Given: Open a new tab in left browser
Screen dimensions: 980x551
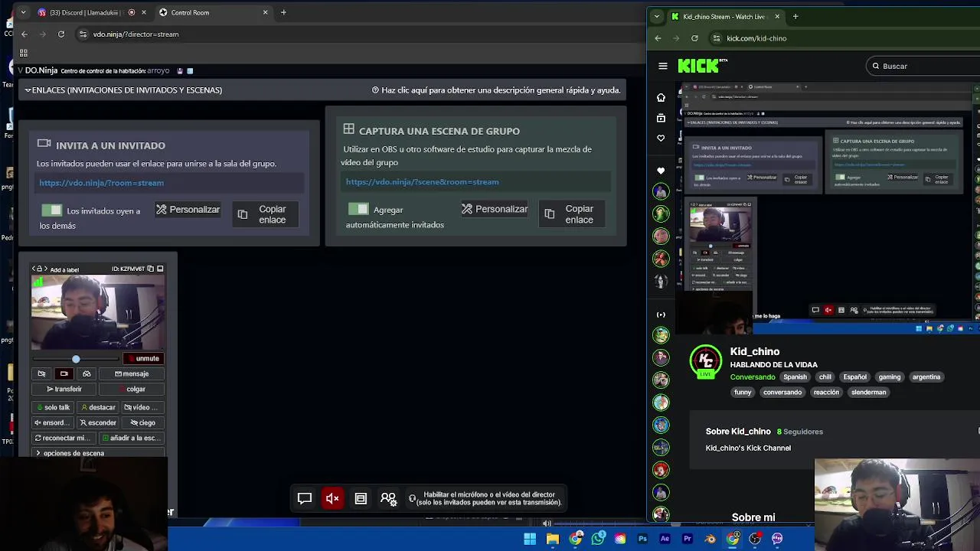Looking at the screenshot, I should point(283,12).
